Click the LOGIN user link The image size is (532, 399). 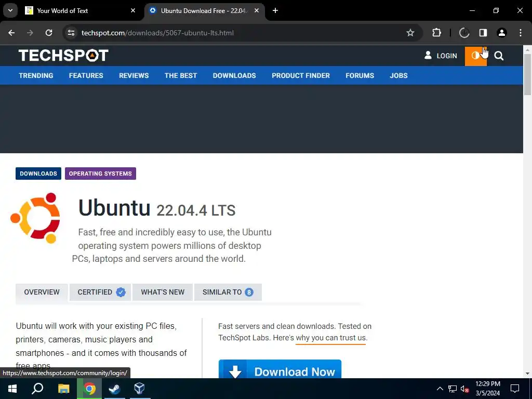tap(441, 56)
